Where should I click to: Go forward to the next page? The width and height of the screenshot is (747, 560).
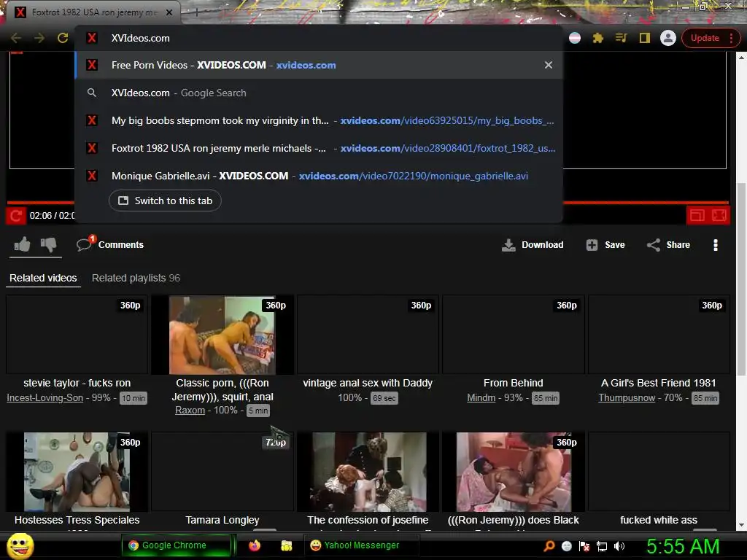39,38
